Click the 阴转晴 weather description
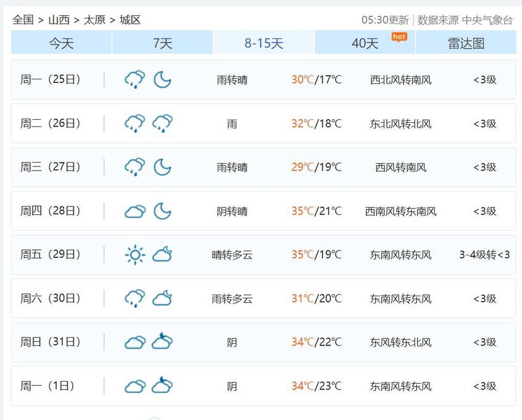 point(232,211)
